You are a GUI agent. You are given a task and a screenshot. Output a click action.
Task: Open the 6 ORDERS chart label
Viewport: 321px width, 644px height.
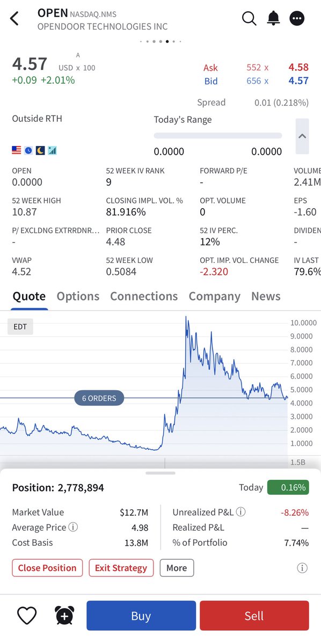(x=99, y=398)
